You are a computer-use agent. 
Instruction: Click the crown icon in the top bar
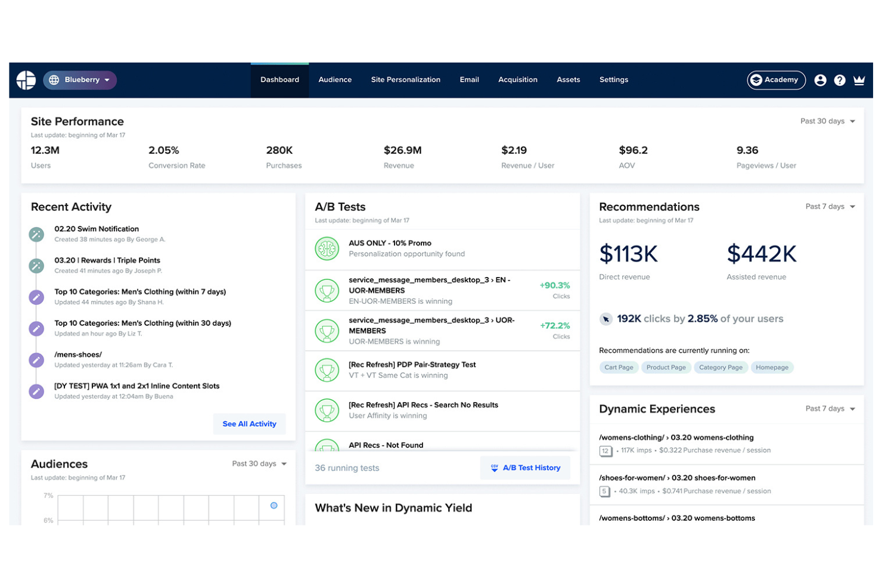tap(859, 80)
